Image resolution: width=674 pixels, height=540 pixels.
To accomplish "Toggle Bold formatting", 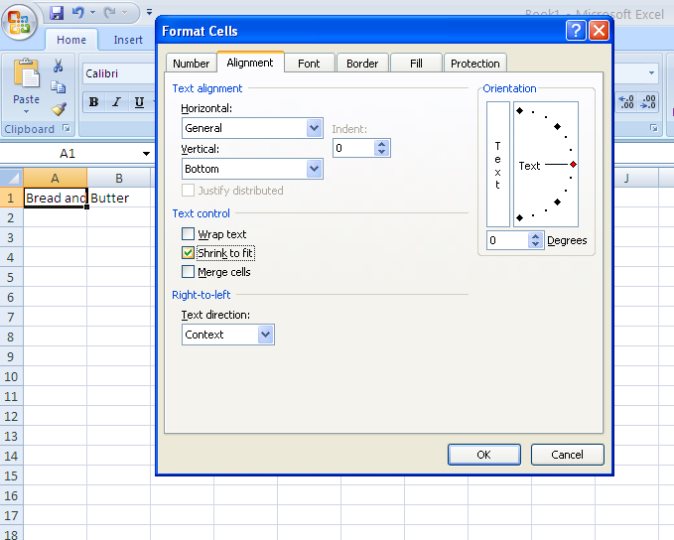I will click(x=94, y=102).
